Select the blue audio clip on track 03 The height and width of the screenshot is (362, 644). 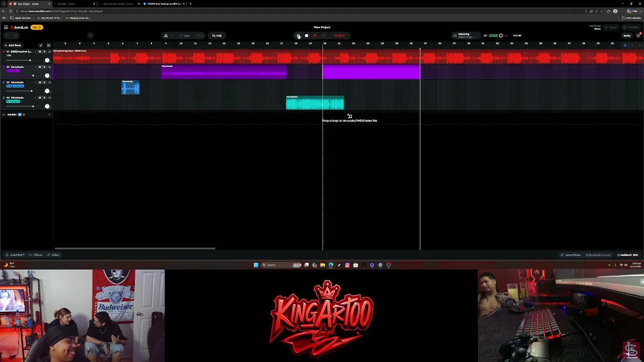[x=130, y=87]
